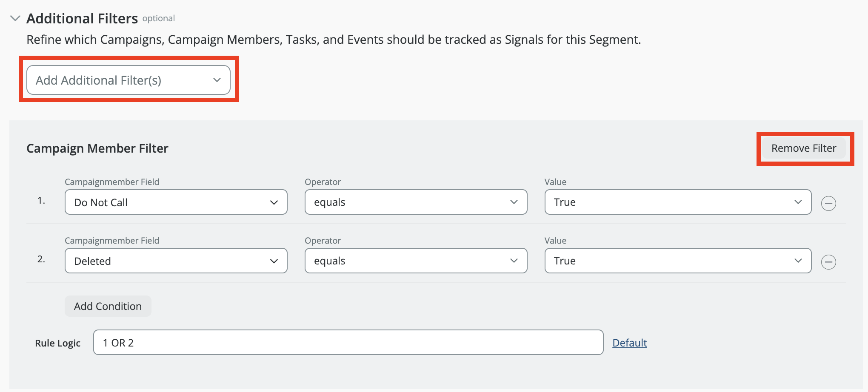Open the Value dropdown for condition 1

tap(677, 202)
